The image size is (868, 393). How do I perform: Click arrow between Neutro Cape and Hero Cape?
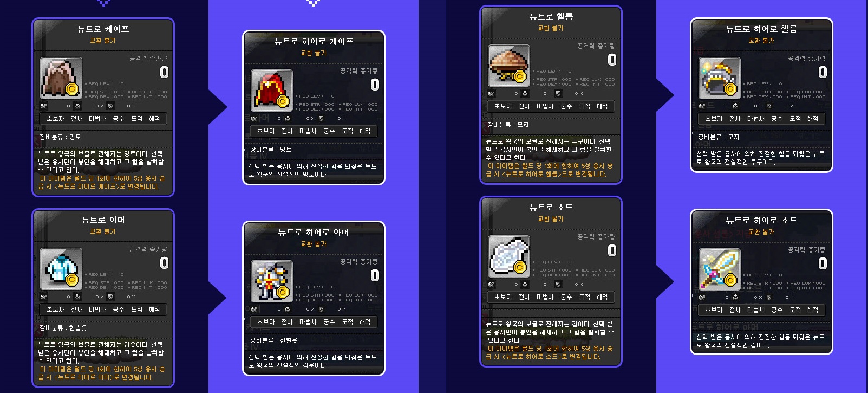(218, 107)
